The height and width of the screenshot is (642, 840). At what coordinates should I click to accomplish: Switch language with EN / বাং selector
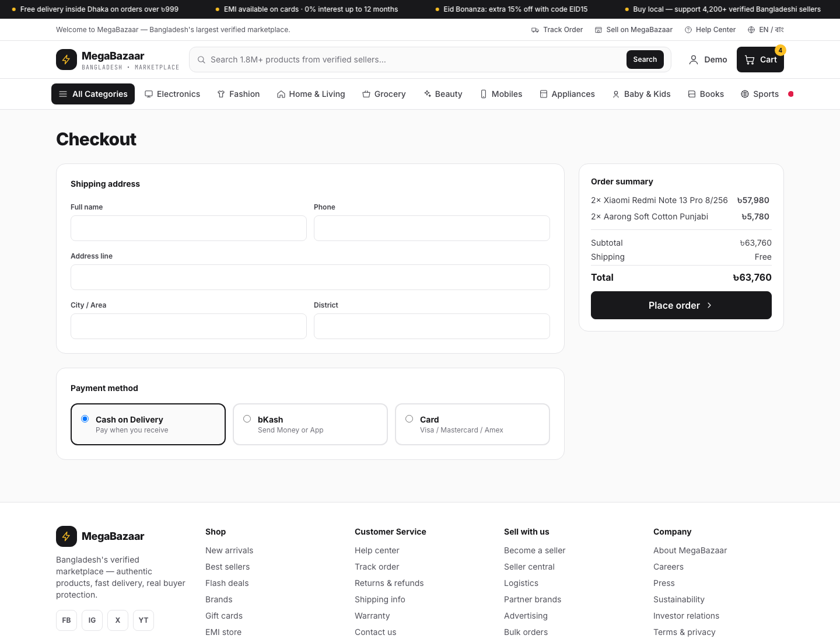(766, 30)
